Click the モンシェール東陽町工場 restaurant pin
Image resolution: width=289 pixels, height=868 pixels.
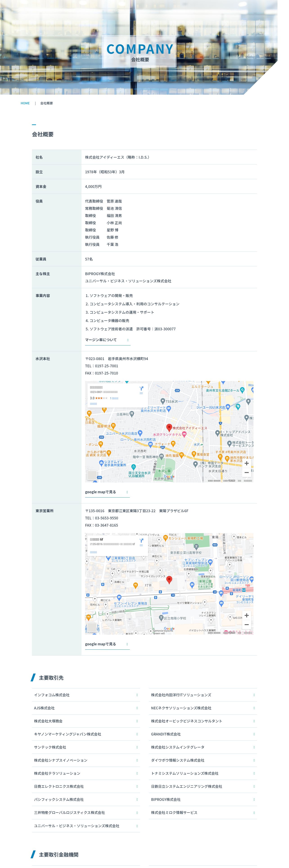click(165, 538)
